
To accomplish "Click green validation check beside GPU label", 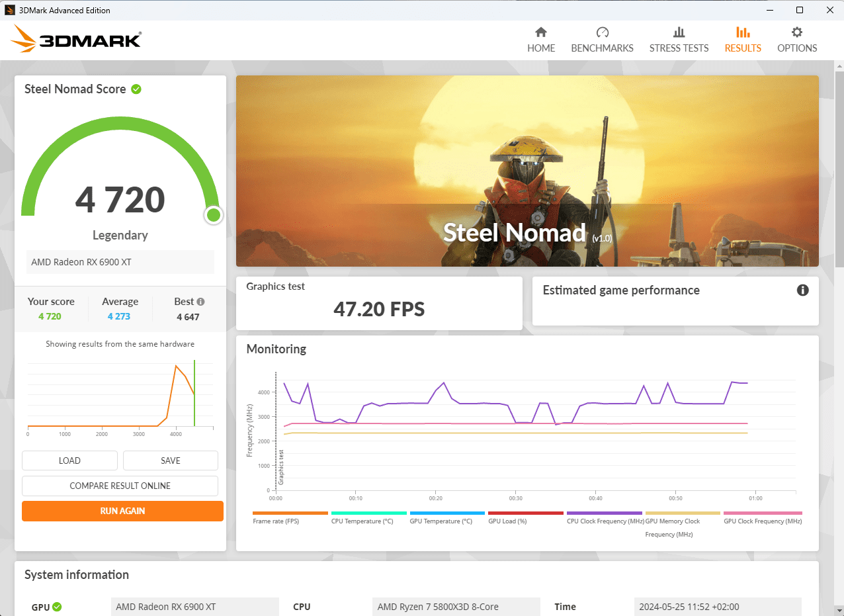I will [x=57, y=607].
